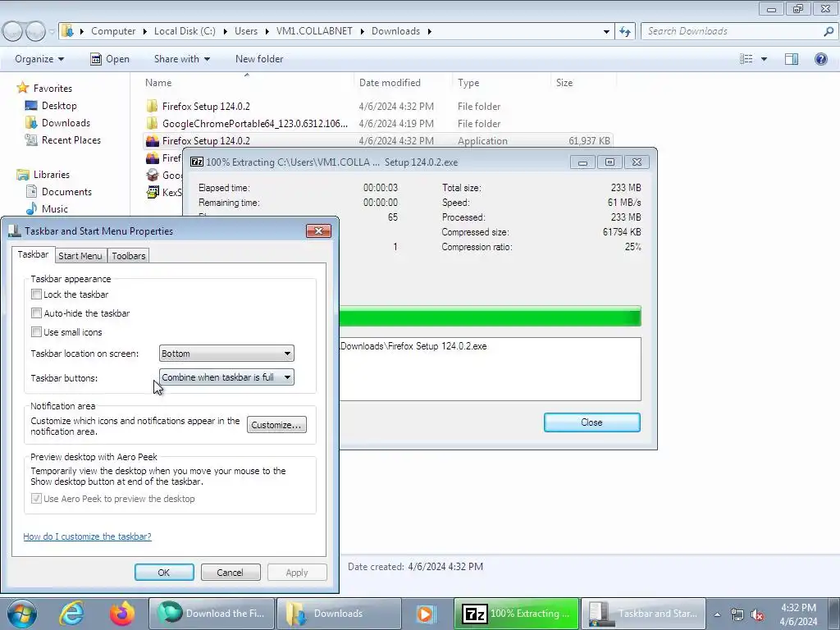Viewport: 840px width, 630px height.
Task: Click the Use Aero Peek checkbox
Action: coord(36,499)
